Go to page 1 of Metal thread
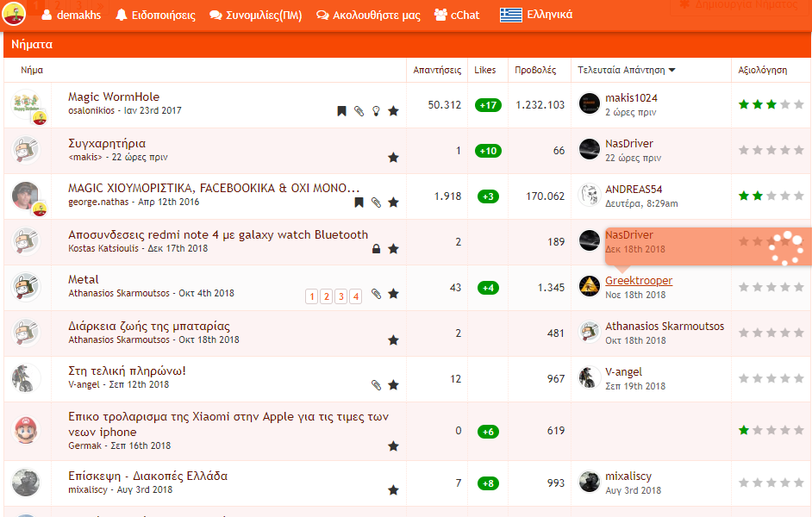Image resolution: width=812 pixels, height=517 pixels. [x=312, y=296]
